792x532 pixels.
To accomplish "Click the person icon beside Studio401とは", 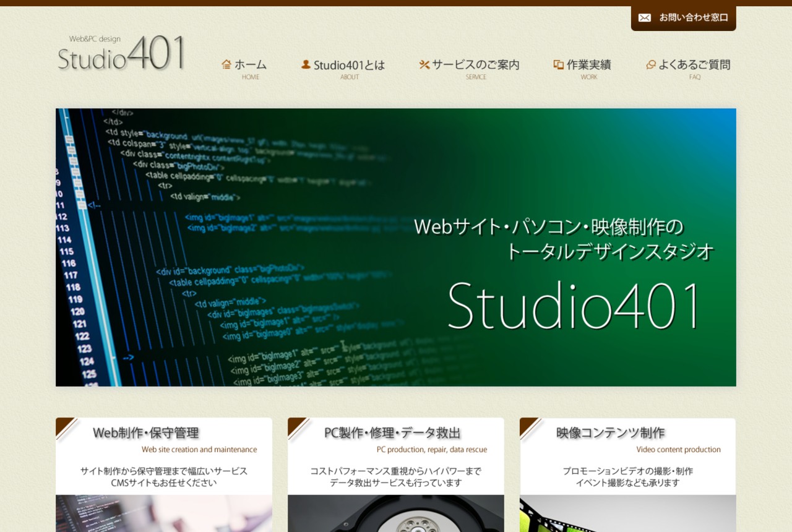I will tap(306, 64).
